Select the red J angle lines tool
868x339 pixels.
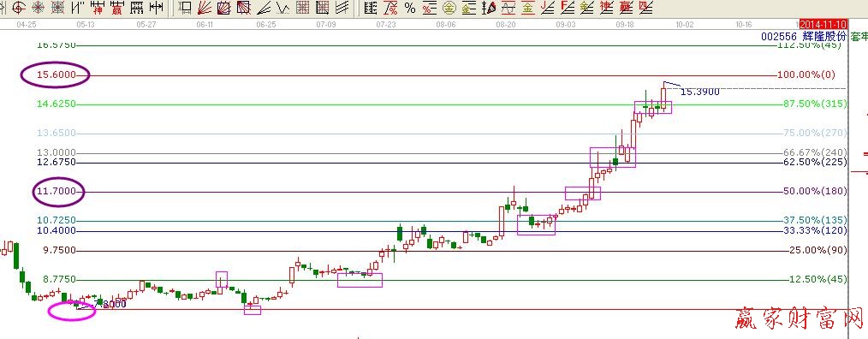(x=547, y=8)
